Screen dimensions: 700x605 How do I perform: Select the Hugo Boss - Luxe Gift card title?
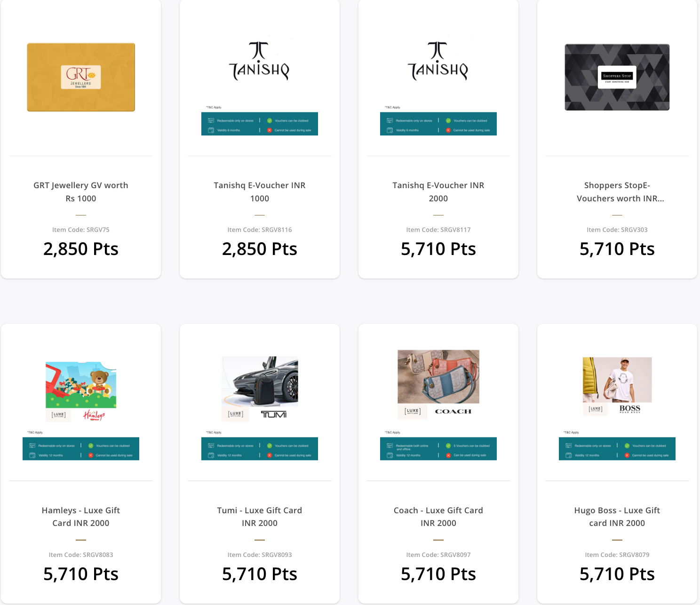(617, 517)
